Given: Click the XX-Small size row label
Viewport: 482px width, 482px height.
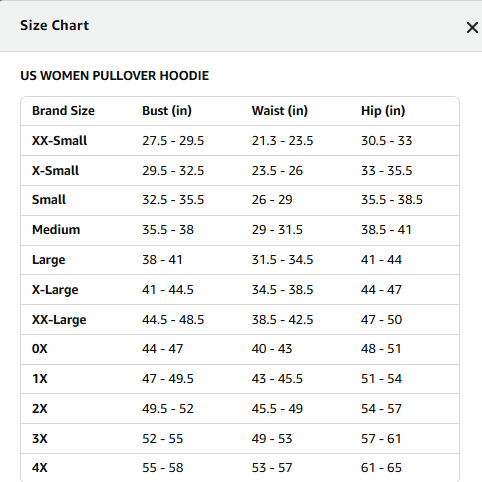Looking at the screenshot, I should [x=59, y=141].
